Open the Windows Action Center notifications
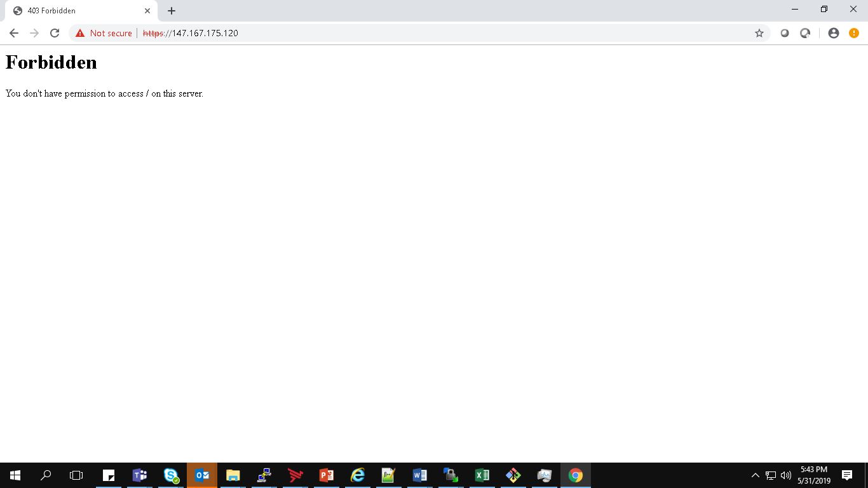Screen dimensions: 868x488 click(846, 475)
